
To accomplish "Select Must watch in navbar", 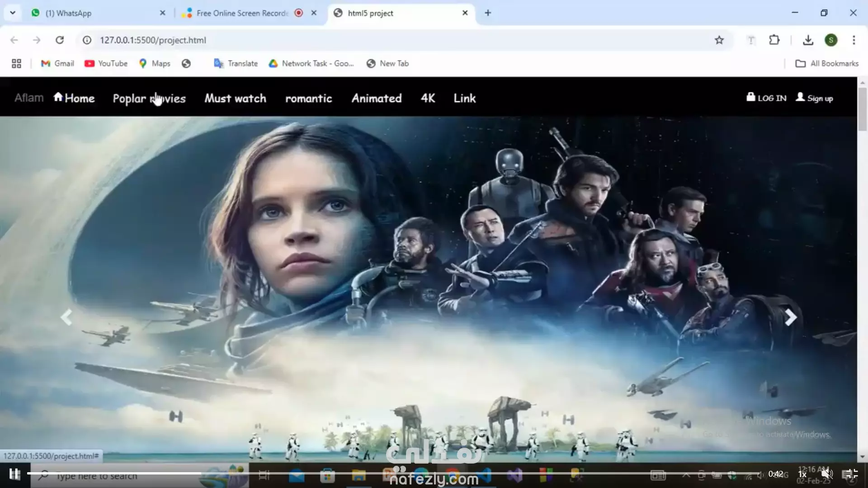I will point(235,98).
